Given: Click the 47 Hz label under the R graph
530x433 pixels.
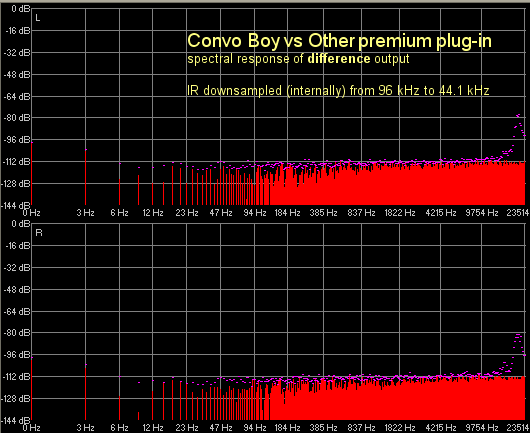Looking at the screenshot, I should click(x=221, y=428).
